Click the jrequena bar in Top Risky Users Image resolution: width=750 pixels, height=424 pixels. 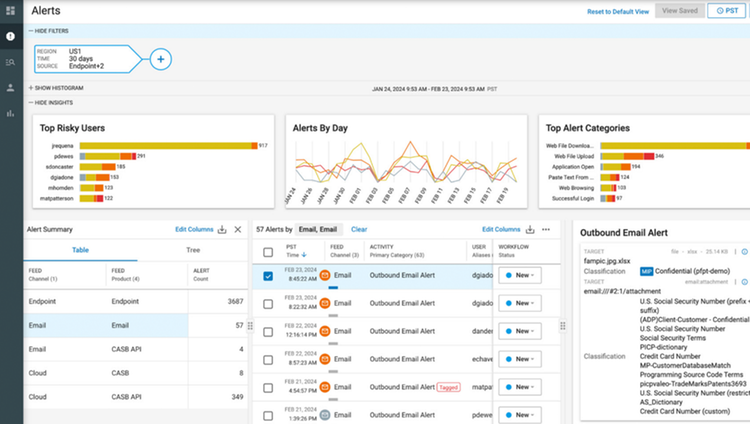pyautogui.click(x=168, y=145)
